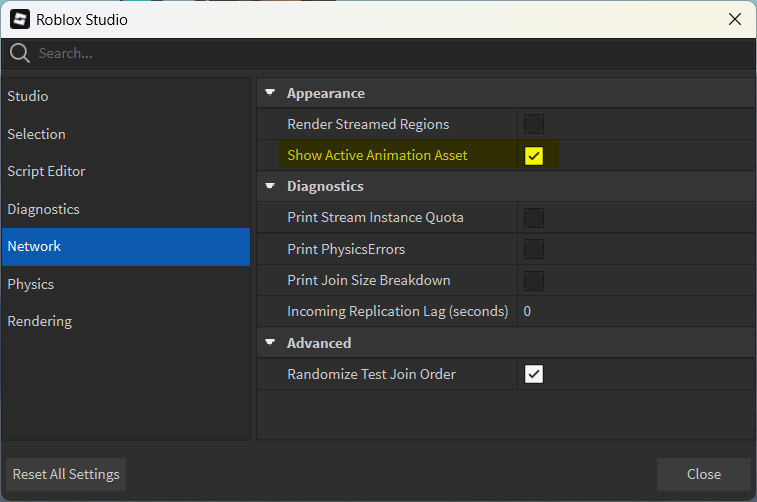Select the Network settings category

coord(34,246)
